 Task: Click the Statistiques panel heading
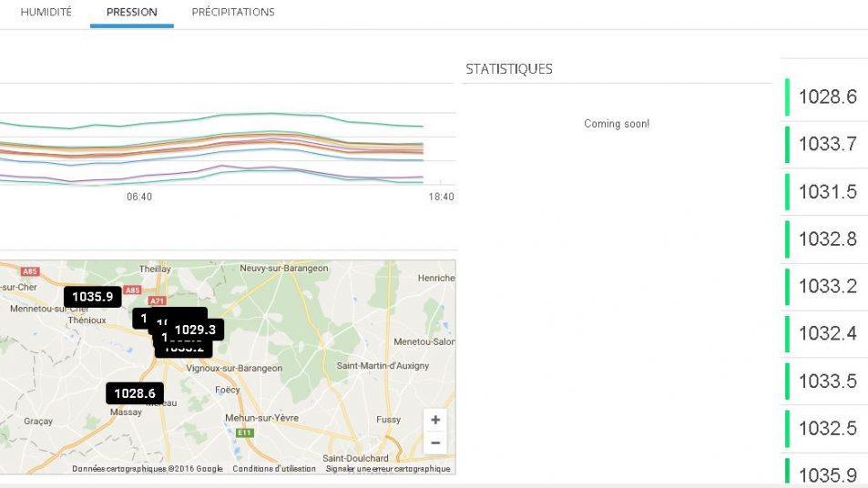[508, 69]
